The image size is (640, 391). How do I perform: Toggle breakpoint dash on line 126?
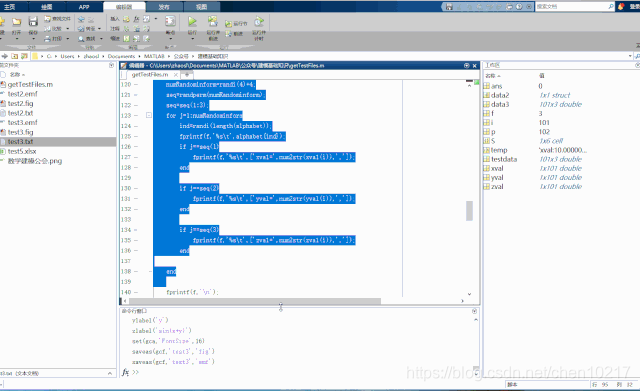click(x=136, y=147)
